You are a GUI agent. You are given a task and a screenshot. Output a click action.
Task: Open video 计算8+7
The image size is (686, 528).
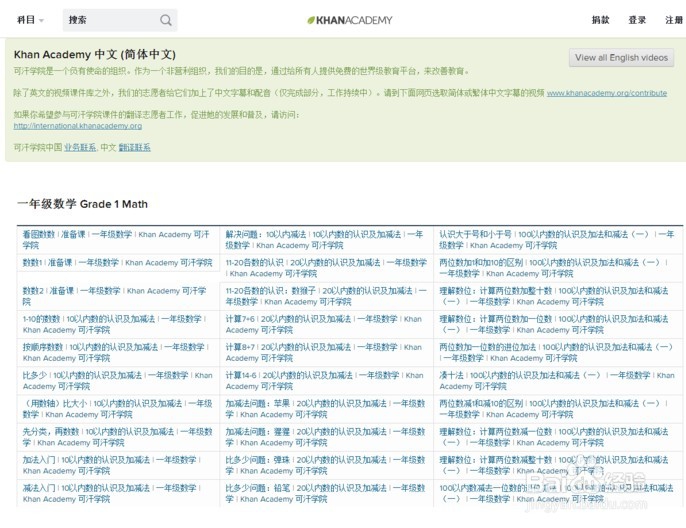tap(324, 353)
